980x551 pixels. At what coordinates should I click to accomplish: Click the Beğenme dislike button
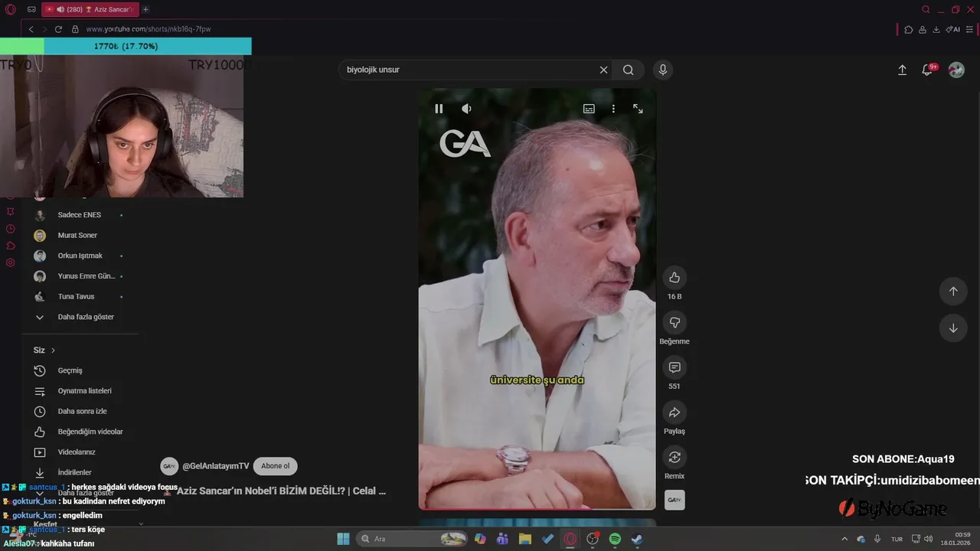[675, 322]
